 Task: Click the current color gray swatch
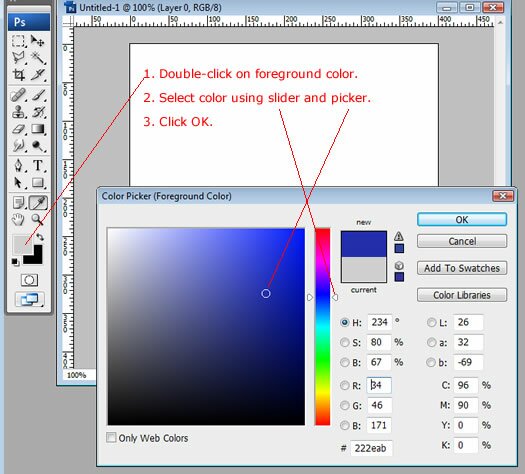(x=364, y=269)
